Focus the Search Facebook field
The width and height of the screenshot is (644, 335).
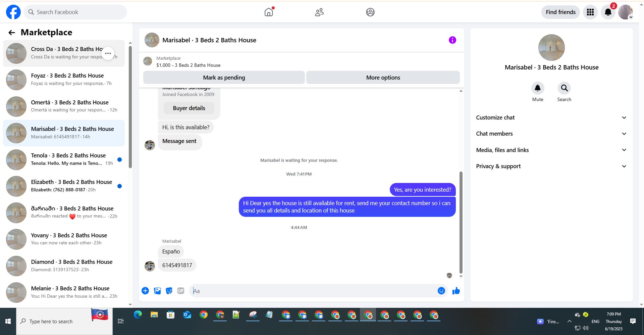[75, 12]
